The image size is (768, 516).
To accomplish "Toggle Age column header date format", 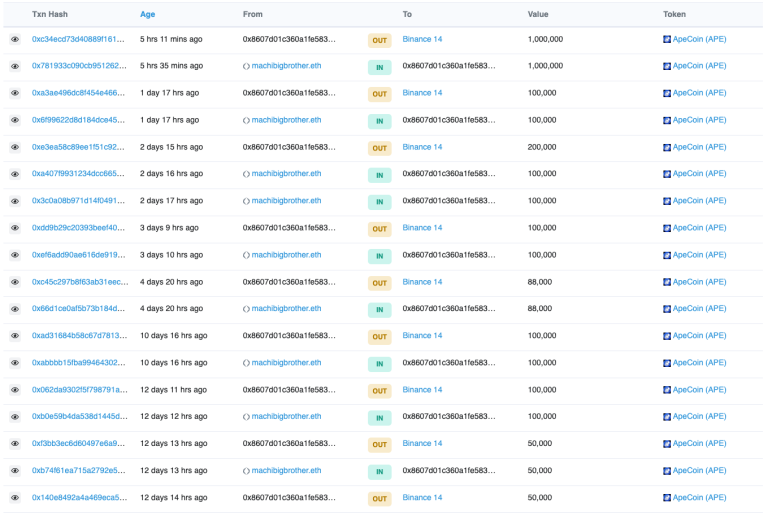I will coord(148,14).
